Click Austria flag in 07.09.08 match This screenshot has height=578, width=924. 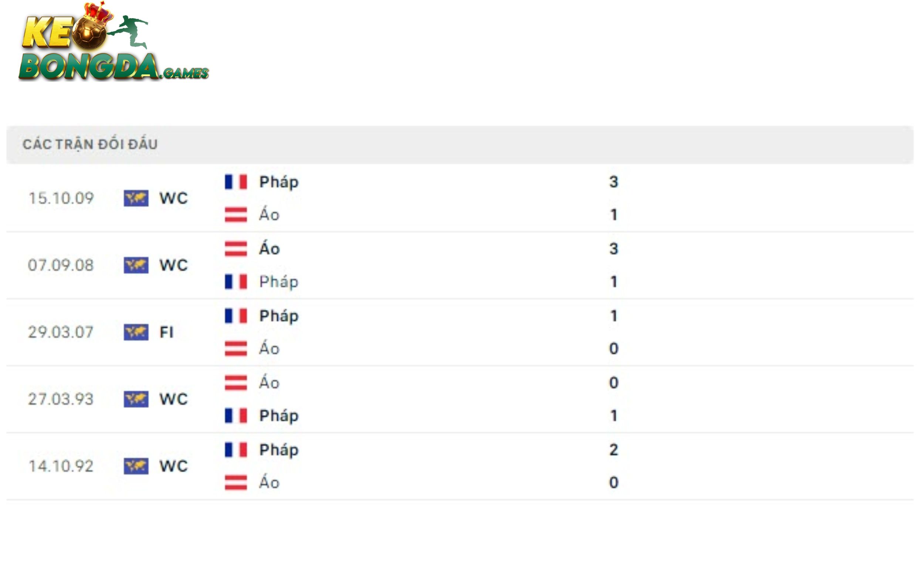coord(236,249)
